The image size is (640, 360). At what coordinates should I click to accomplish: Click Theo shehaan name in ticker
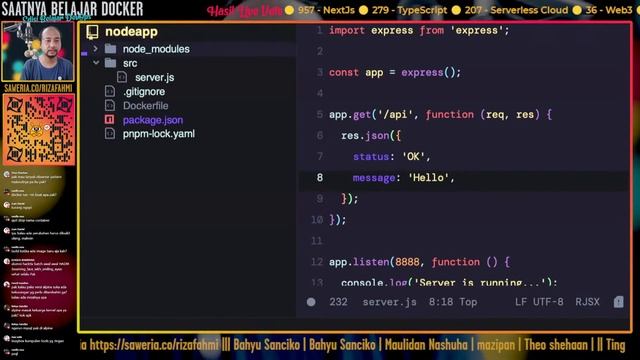(556, 345)
